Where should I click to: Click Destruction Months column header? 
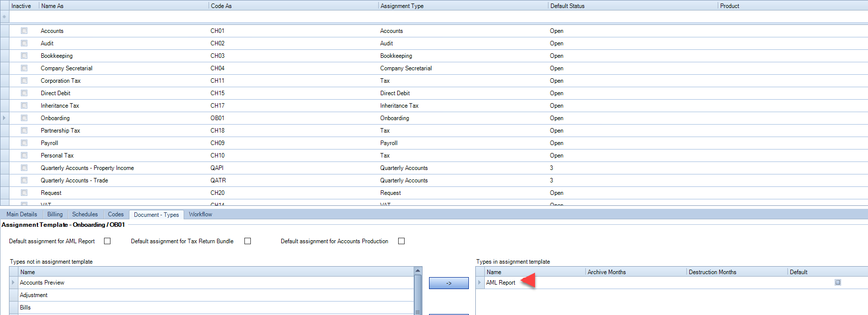[737, 272]
